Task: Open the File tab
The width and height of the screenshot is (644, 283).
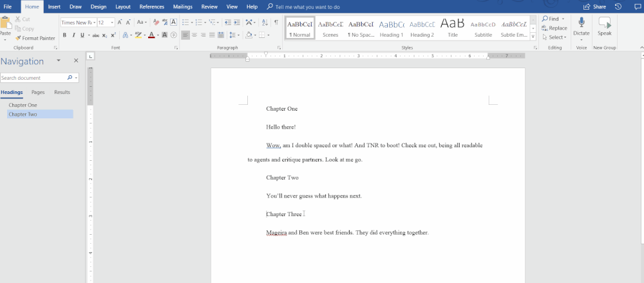Action: 7,6
